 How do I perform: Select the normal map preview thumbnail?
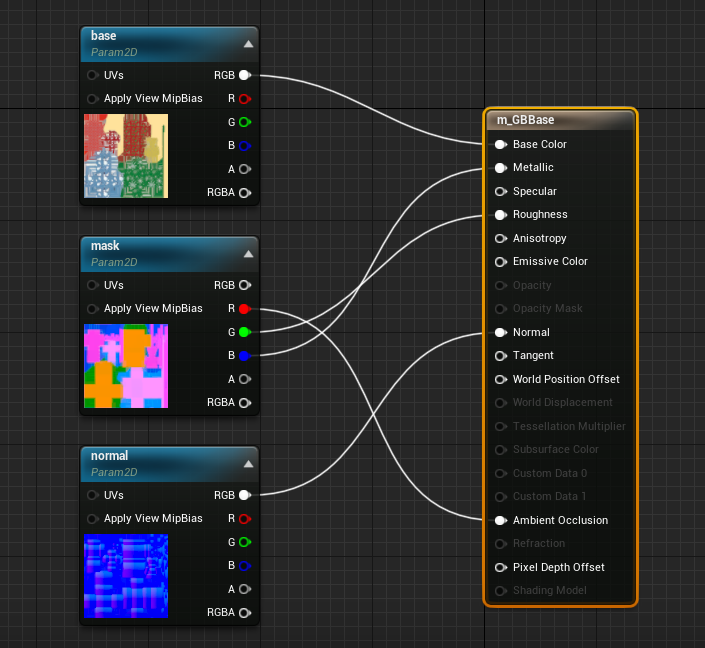[x=126, y=576]
